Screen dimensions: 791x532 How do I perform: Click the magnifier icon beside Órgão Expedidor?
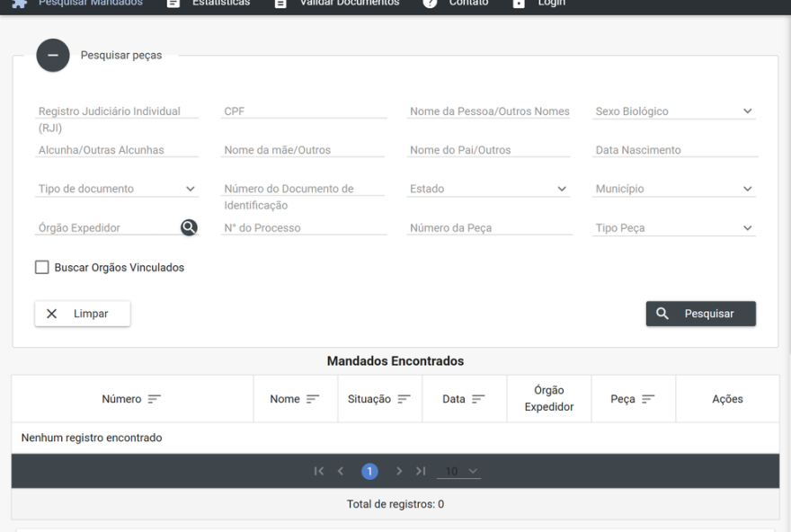tap(189, 228)
